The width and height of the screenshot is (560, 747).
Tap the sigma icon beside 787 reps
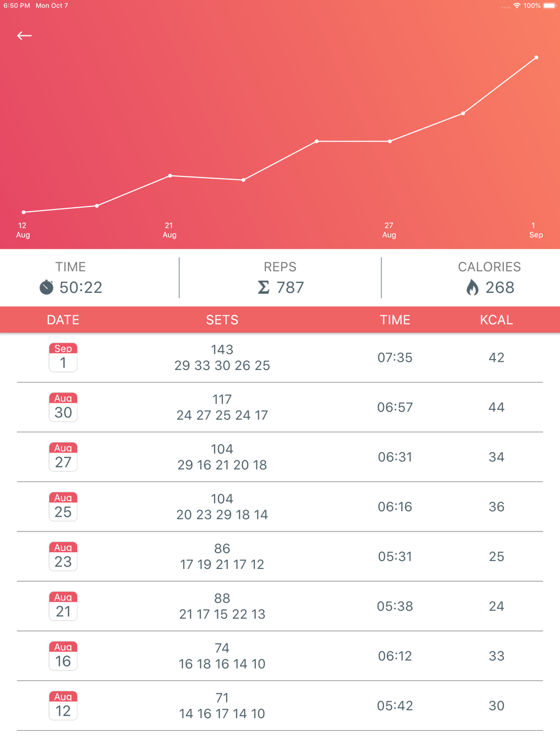pyautogui.click(x=263, y=287)
